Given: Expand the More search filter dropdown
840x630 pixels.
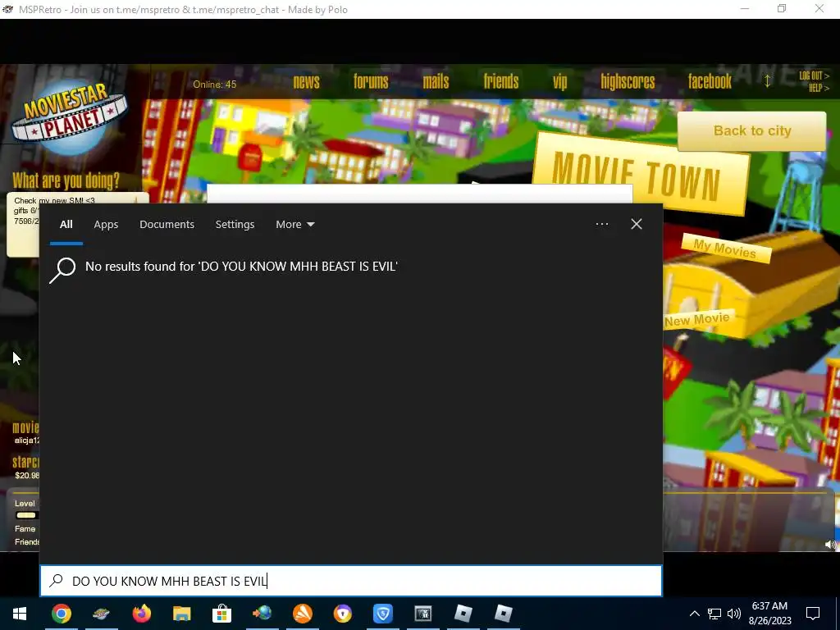Looking at the screenshot, I should coord(294,225).
